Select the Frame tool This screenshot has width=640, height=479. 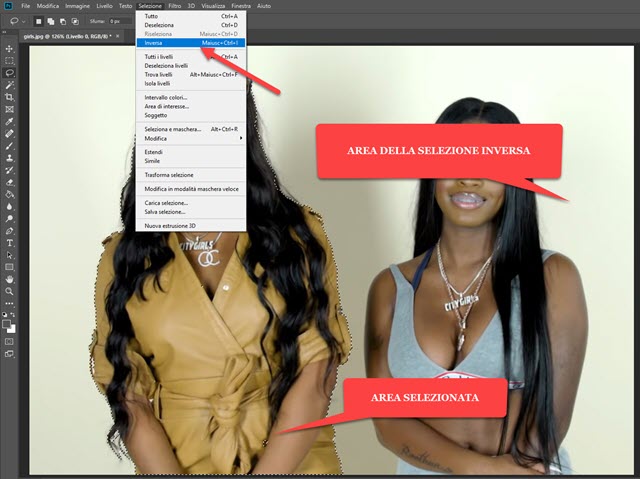click(x=9, y=109)
